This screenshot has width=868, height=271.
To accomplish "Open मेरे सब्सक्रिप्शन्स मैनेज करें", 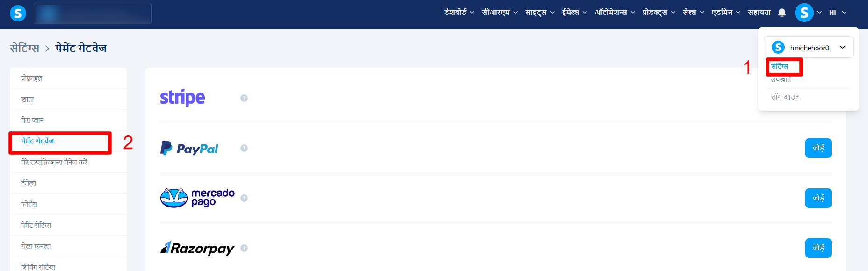I will click(x=68, y=162).
